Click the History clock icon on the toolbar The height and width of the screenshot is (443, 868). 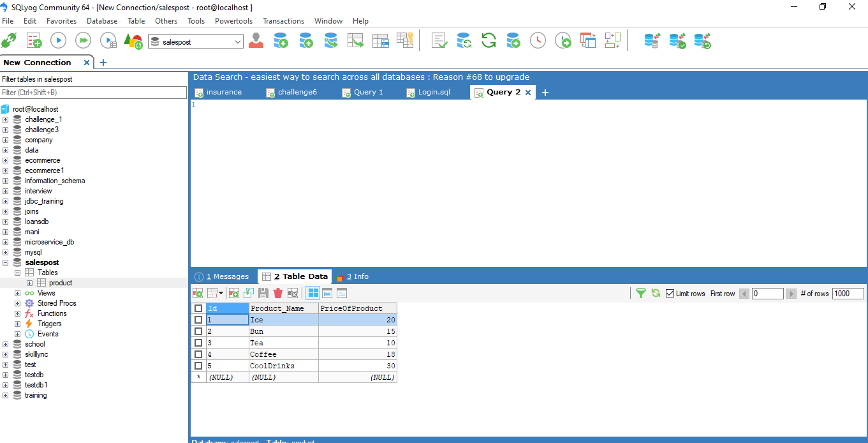pyautogui.click(x=538, y=40)
